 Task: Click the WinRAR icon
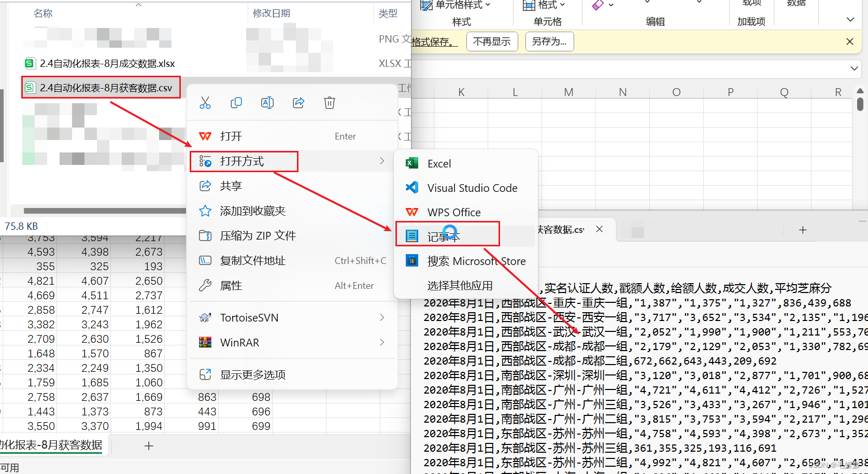pyautogui.click(x=205, y=342)
